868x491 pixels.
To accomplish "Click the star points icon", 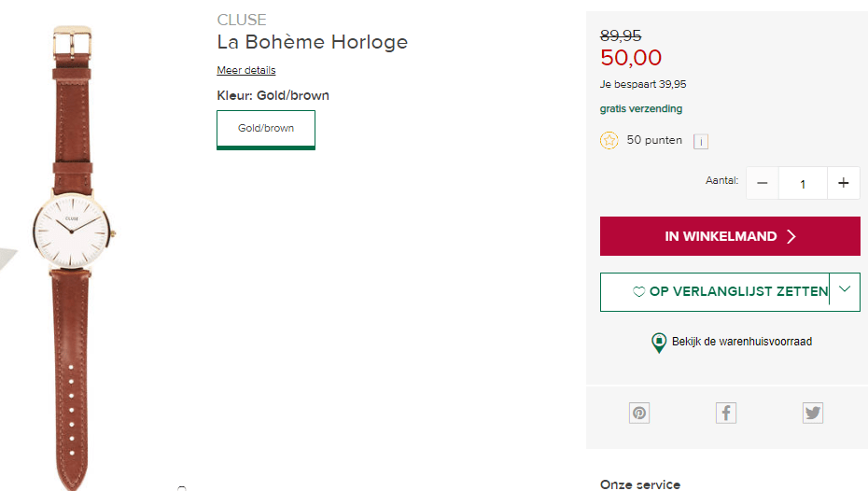I will [609, 141].
